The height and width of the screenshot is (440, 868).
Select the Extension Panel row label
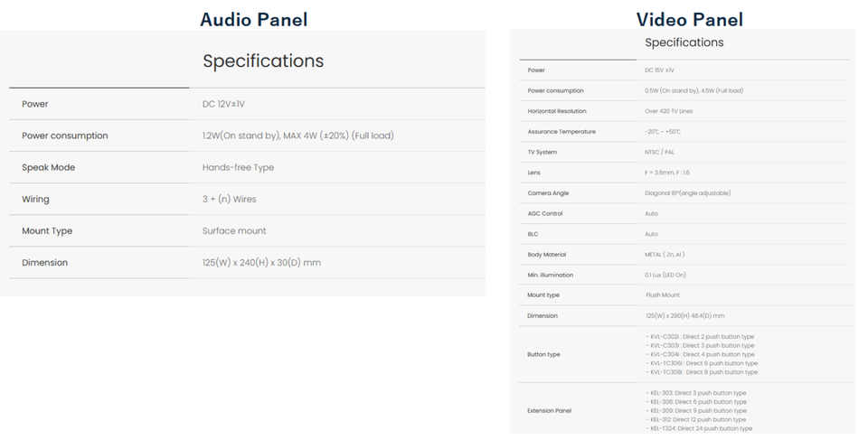click(549, 410)
